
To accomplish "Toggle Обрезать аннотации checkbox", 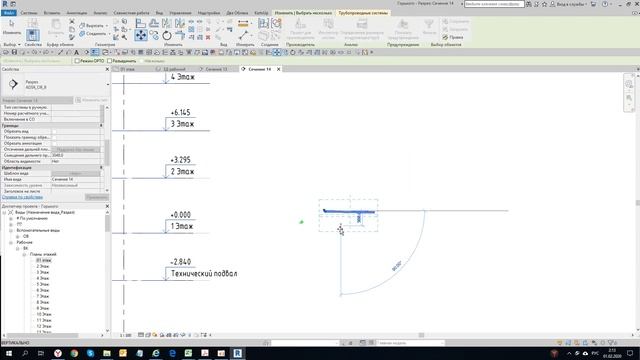I will 54,144.
